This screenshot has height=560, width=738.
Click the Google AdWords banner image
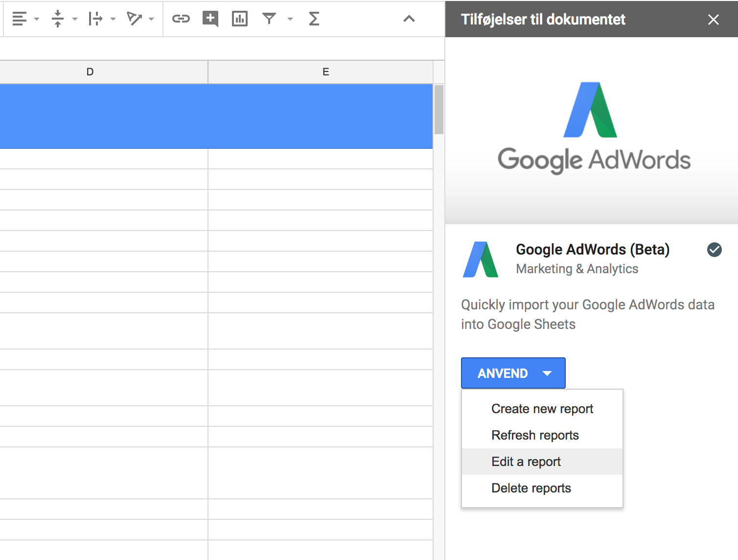(x=592, y=130)
